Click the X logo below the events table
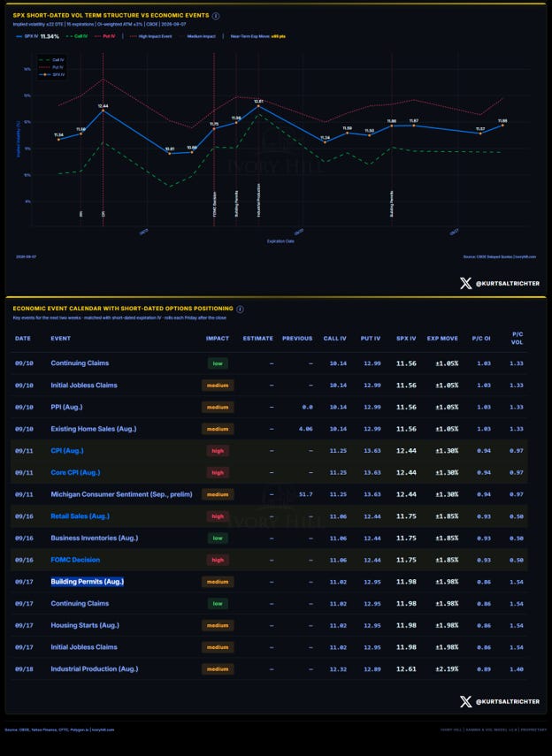 pyautogui.click(x=465, y=701)
